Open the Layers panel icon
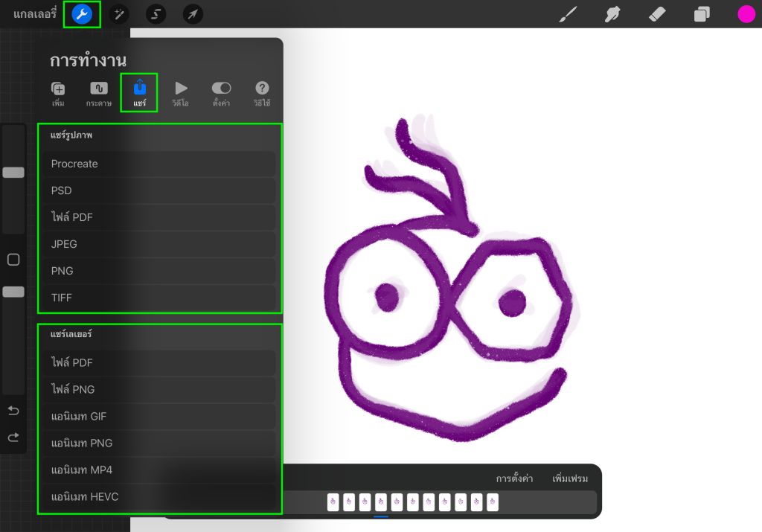This screenshot has height=532, width=762. point(702,14)
